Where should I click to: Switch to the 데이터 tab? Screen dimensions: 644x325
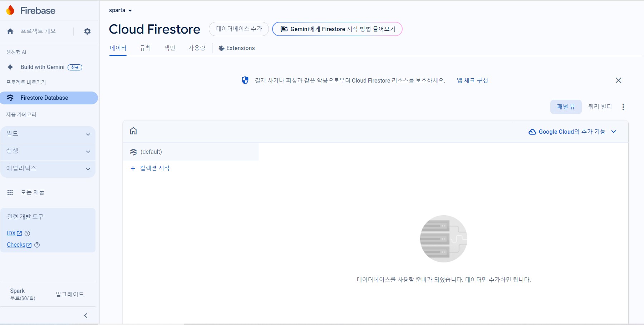click(x=118, y=48)
